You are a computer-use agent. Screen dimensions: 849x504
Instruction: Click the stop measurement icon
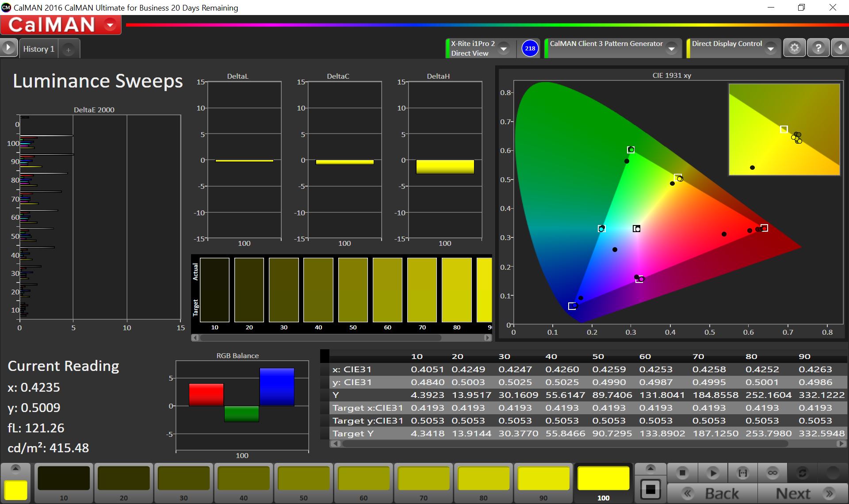tap(682, 473)
